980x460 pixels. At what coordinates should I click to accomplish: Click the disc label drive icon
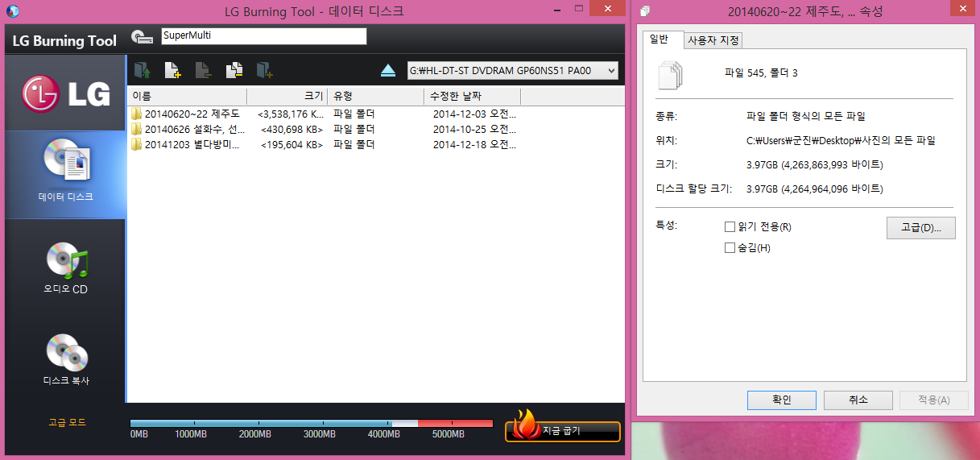[143, 36]
